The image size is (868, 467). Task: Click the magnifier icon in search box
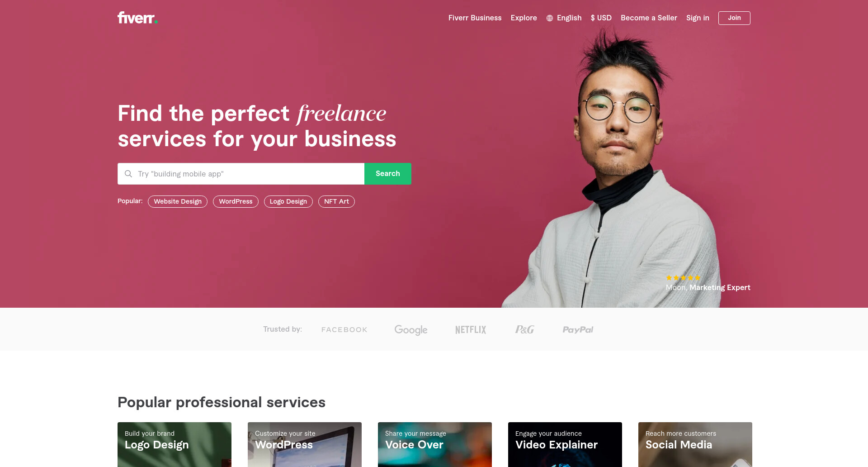[128, 174]
